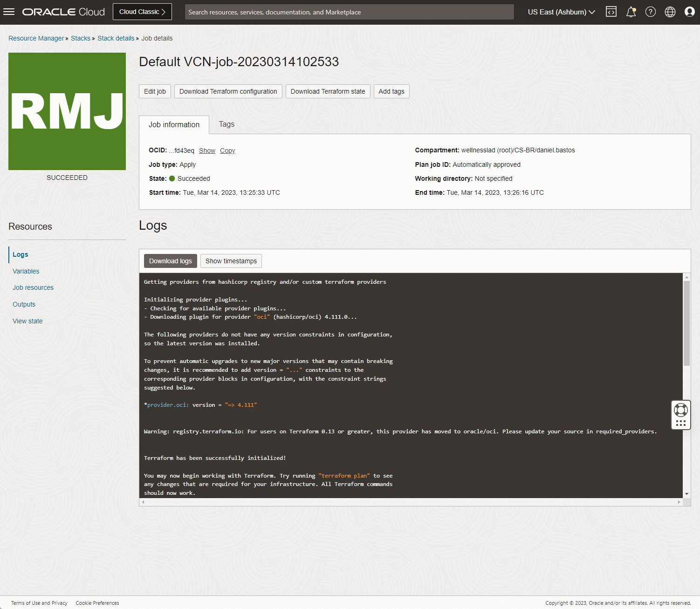
Task: Click the log line 'Terraform has been successfully initialized!'
Action: coord(215,458)
